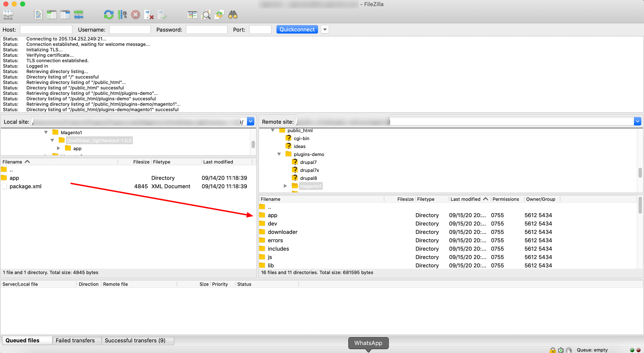This screenshot has width=644, height=353.
Task: Collapse the plugins-demo tree folder
Action: 279,154
